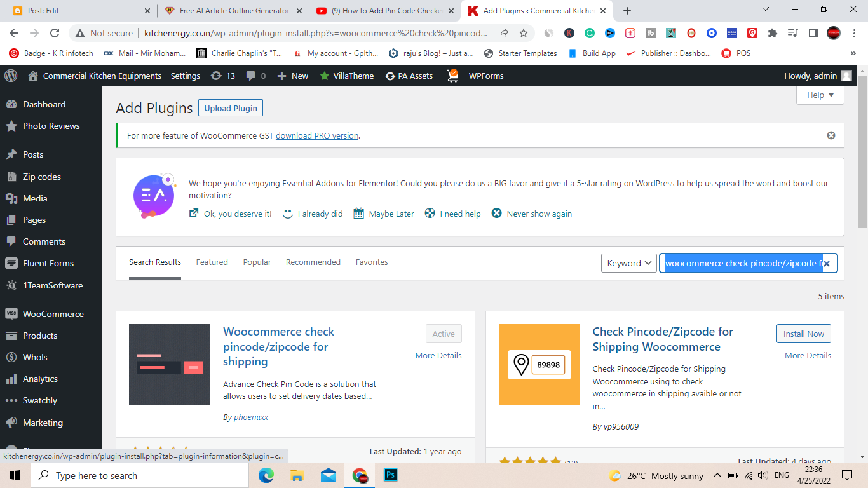Click the taskbar search box
Viewport: 868px width, 488px height.
[x=140, y=475]
